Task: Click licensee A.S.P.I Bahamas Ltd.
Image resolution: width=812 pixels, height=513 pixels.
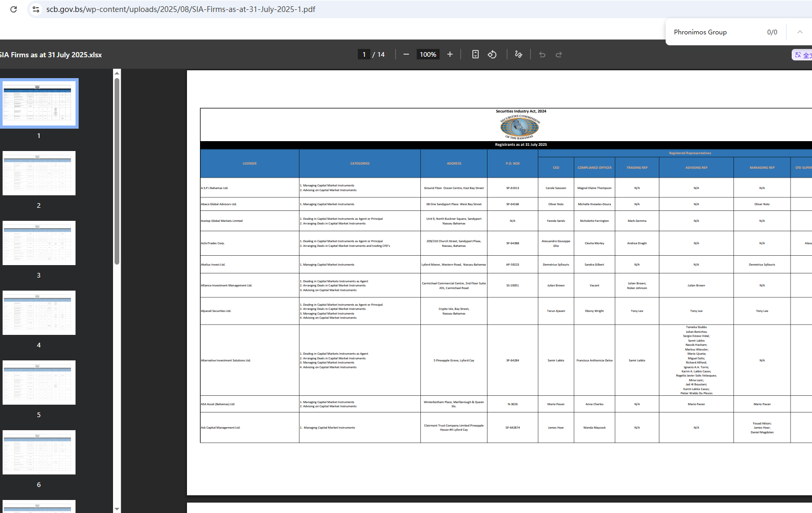Action: pos(215,188)
